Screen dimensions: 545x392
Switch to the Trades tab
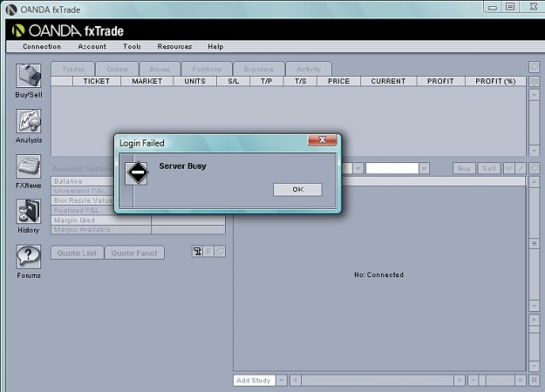(73, 69)
